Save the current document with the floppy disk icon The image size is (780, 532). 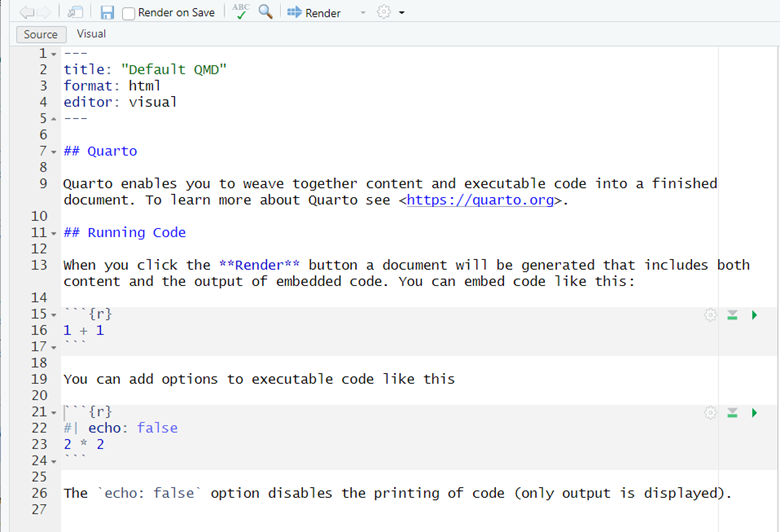coord(107,12)
